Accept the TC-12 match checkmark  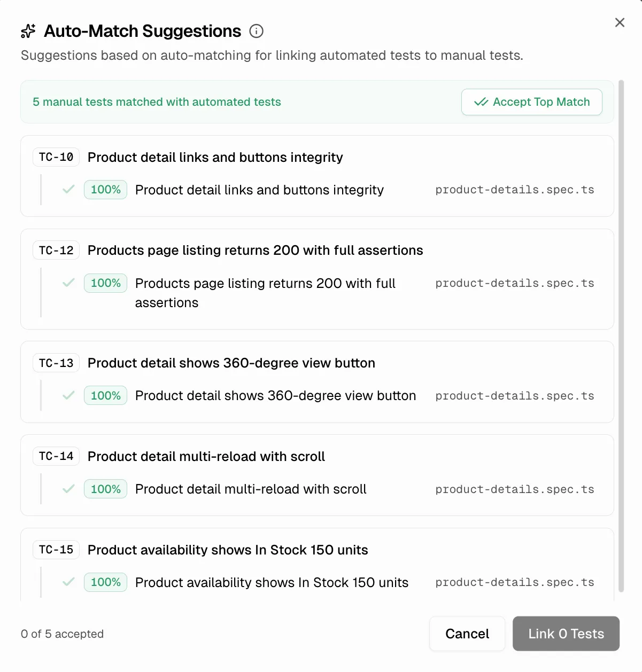(x=68, y=283)
